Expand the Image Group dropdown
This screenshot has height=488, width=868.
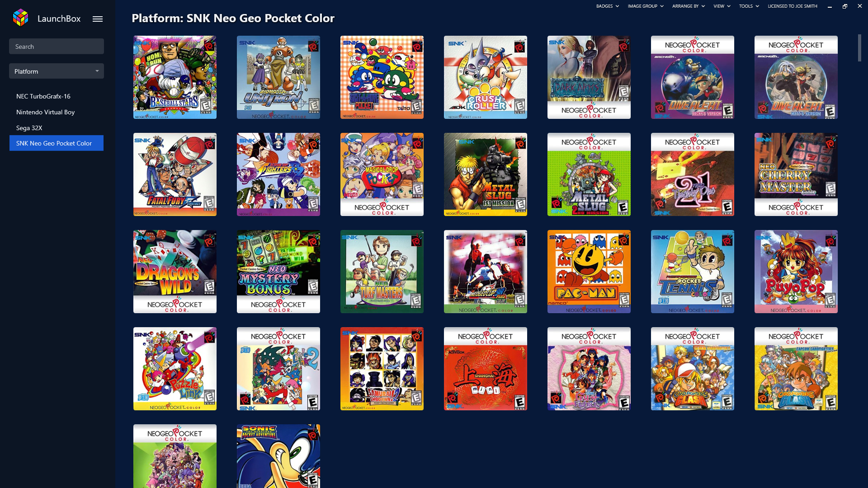pos(646,6)
